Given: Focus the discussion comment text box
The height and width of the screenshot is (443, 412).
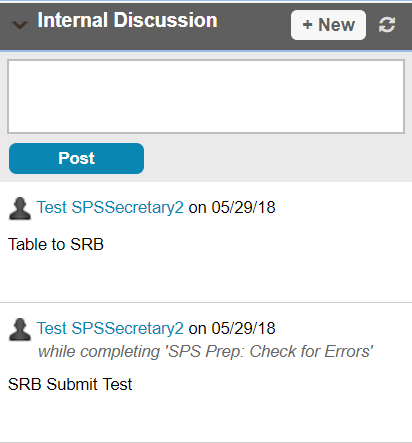Looking at the screenshot, I should coord(206,97).
